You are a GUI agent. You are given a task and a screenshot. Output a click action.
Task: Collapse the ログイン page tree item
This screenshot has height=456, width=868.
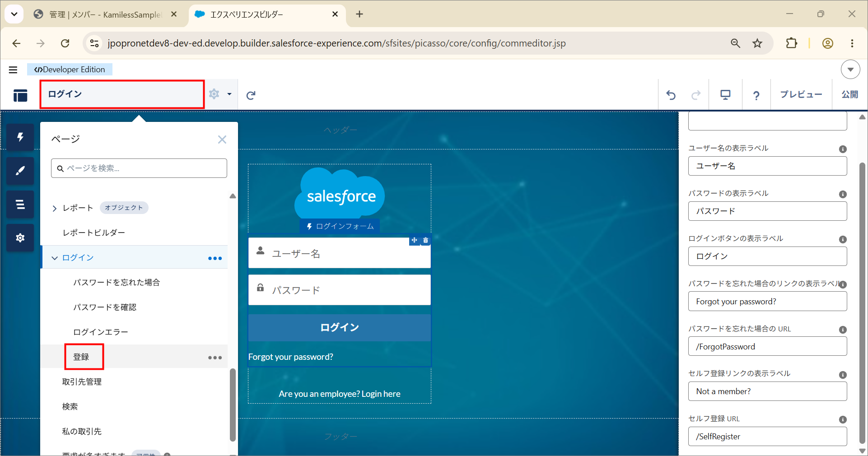coord(55,258)
